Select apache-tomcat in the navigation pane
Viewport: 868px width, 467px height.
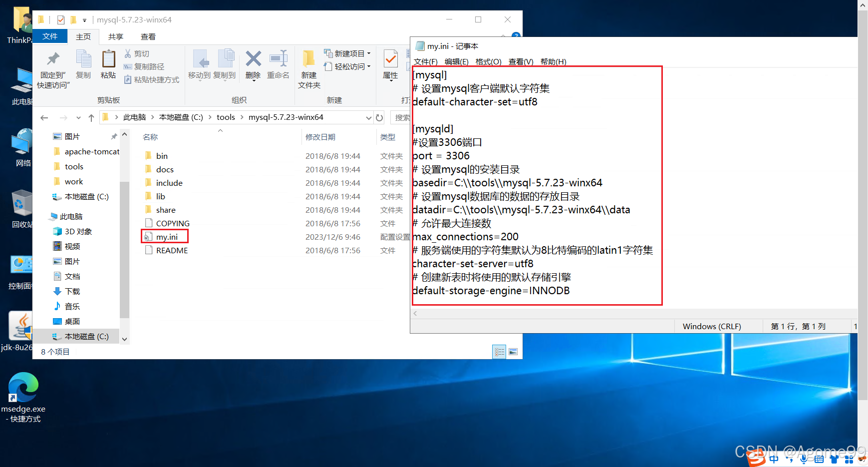click(92, 151)
